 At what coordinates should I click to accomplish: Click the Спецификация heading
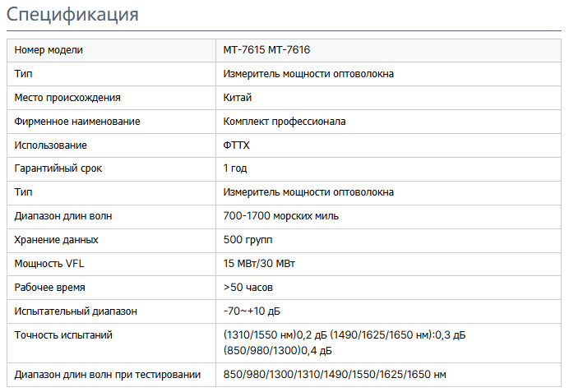click(72, 15)
